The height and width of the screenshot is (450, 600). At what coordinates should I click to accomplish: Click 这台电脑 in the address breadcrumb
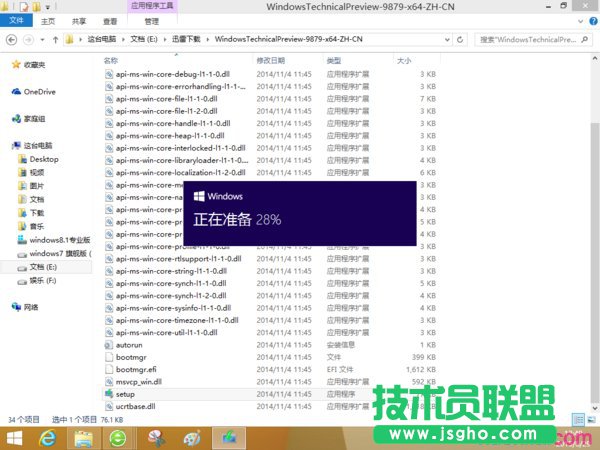pos(102,39)
